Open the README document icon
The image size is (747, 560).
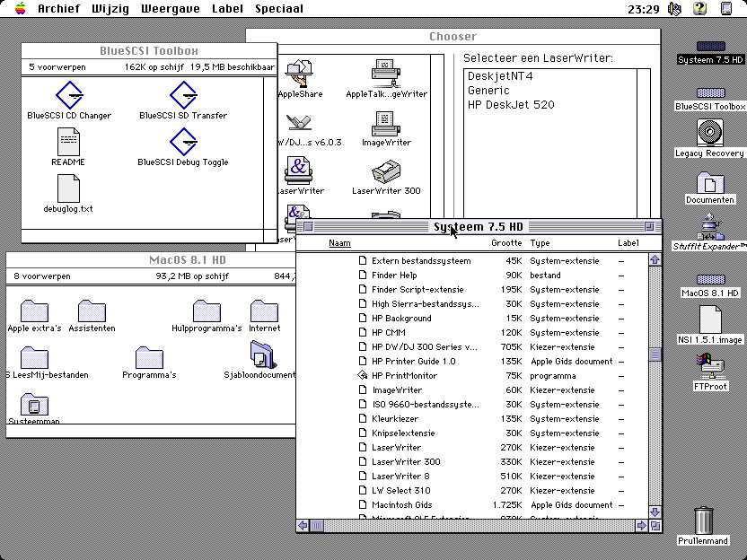68,142
